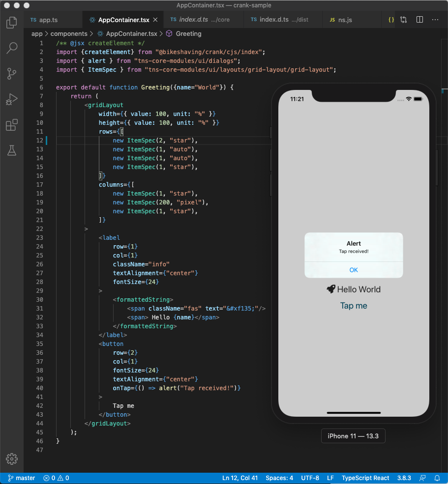The image size is (448, 484).
Task: Open the Source Control view
Action: click(12, 74)
